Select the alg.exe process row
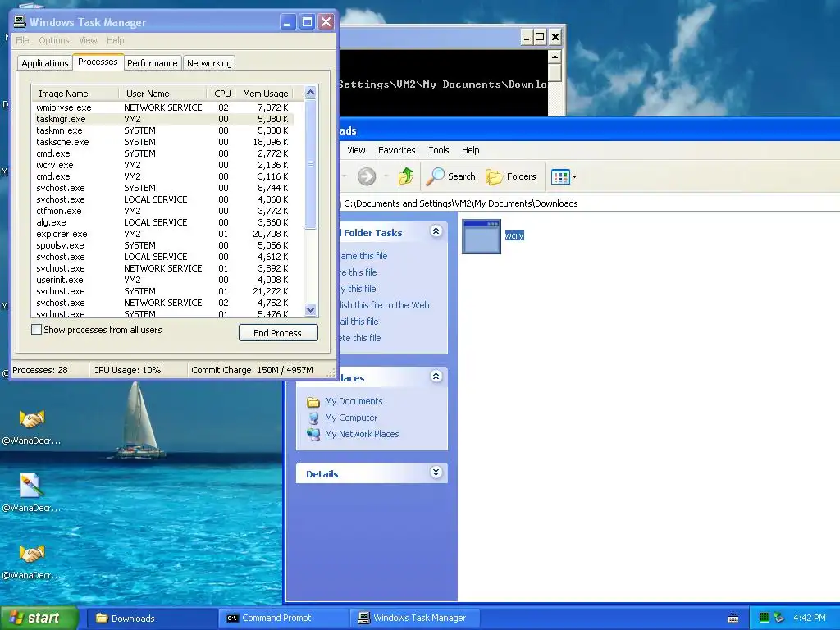Image resolution: width=840 pixels, height=630 pixels. [x=163, y=222]
